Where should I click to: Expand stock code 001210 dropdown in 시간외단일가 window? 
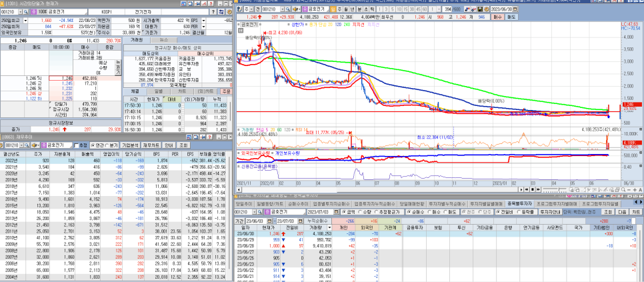21,12
